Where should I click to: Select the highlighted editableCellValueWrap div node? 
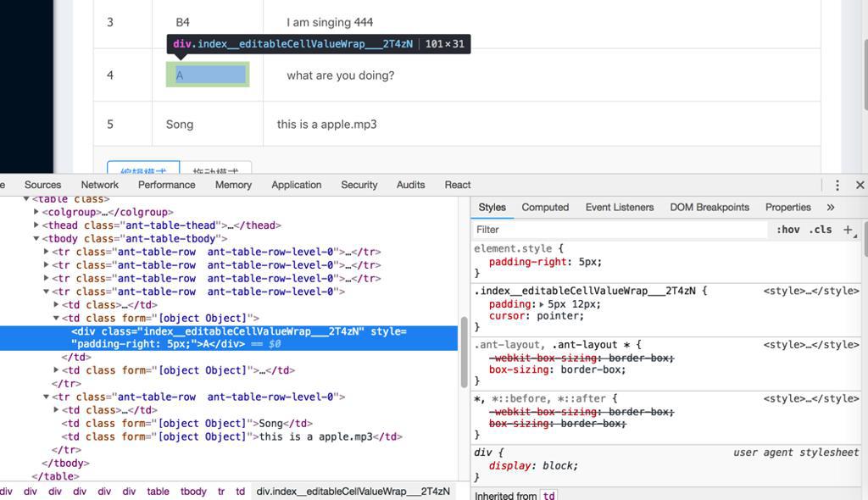[229, 338]
